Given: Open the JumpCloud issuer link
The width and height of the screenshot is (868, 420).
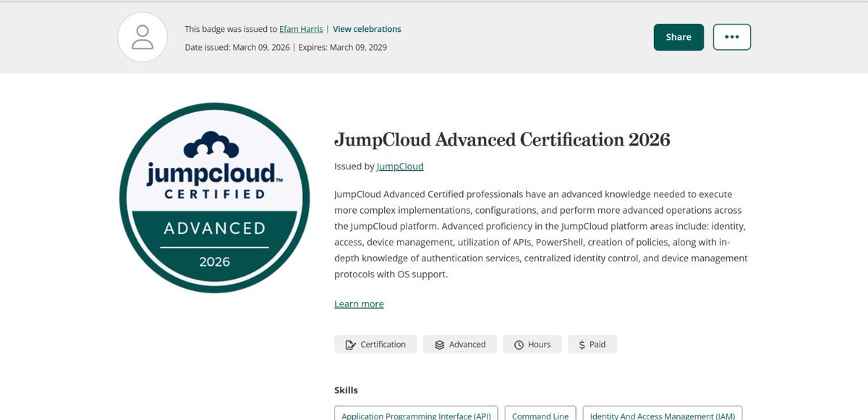Looking at the screenshot, I should pos(400,166).
